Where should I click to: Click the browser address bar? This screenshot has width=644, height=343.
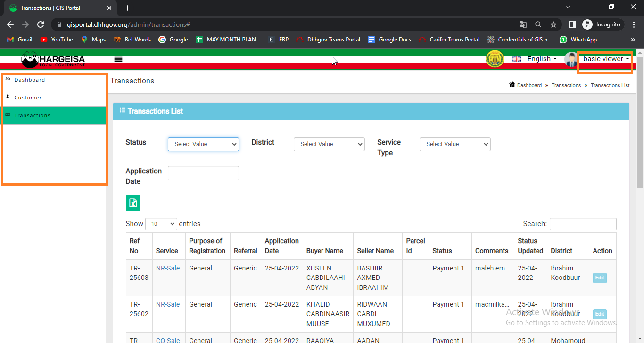pyautogui.click(x=283, y=24)
